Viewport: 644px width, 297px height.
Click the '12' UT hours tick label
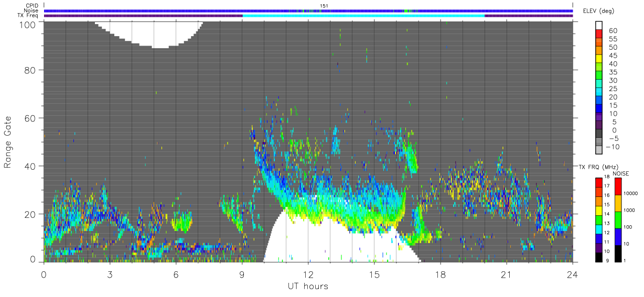308,274
